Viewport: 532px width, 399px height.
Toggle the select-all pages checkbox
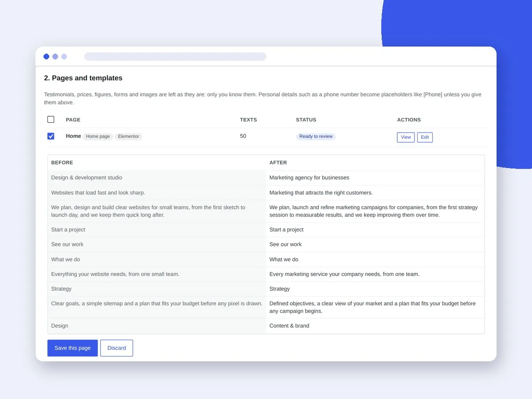pos(51,119)
